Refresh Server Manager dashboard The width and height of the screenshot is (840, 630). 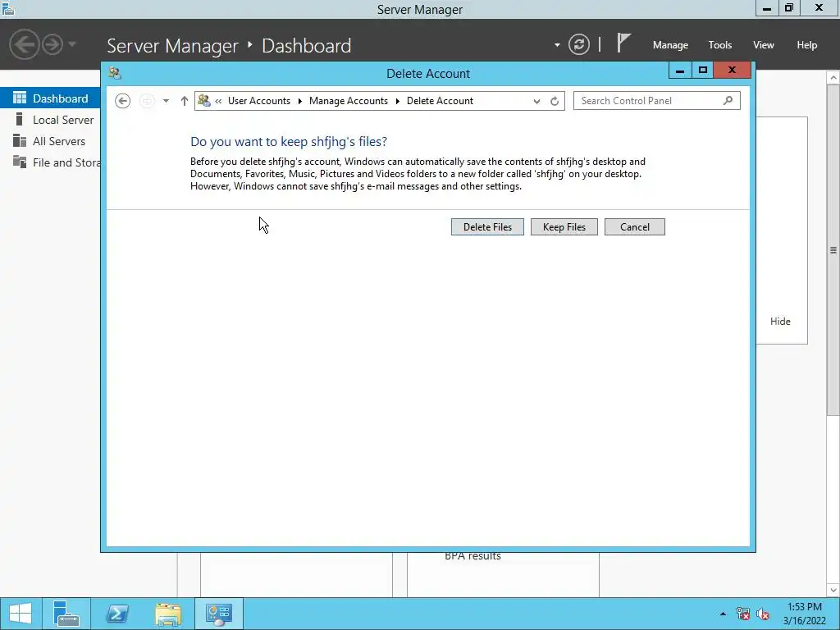point(579,44)
